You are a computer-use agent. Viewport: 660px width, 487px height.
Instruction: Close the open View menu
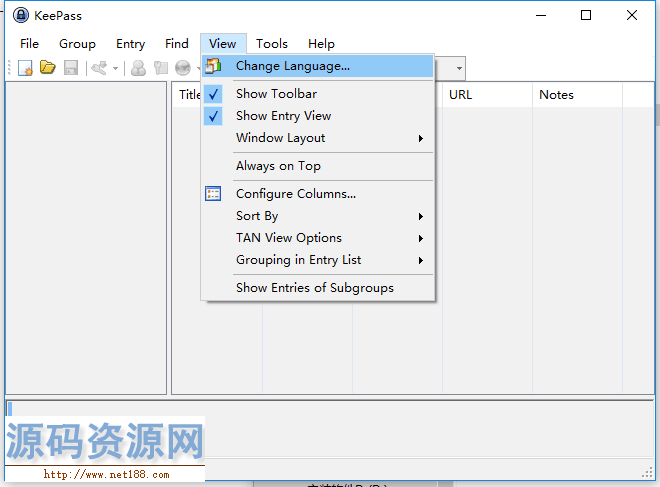[223, 44]
